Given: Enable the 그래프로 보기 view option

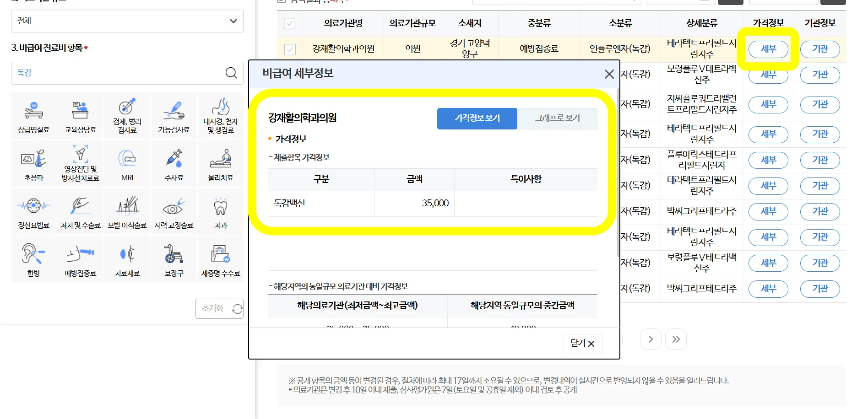Looking at the screenshot, I should [557, 118].
